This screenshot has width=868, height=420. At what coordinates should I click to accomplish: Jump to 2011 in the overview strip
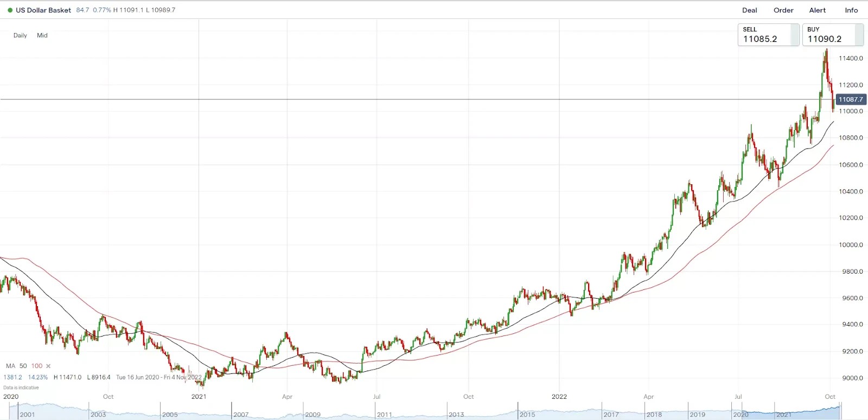[x=385, y=415]
